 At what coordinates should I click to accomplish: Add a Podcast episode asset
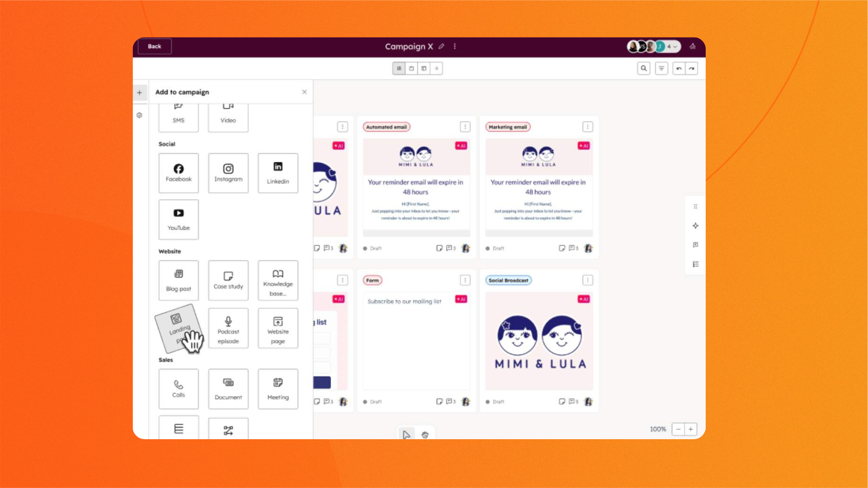[228, 328]
